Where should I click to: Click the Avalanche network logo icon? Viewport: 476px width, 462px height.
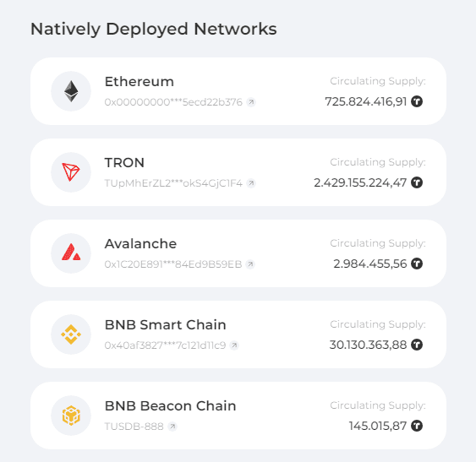pyautogui.click(x=71, y=253)
